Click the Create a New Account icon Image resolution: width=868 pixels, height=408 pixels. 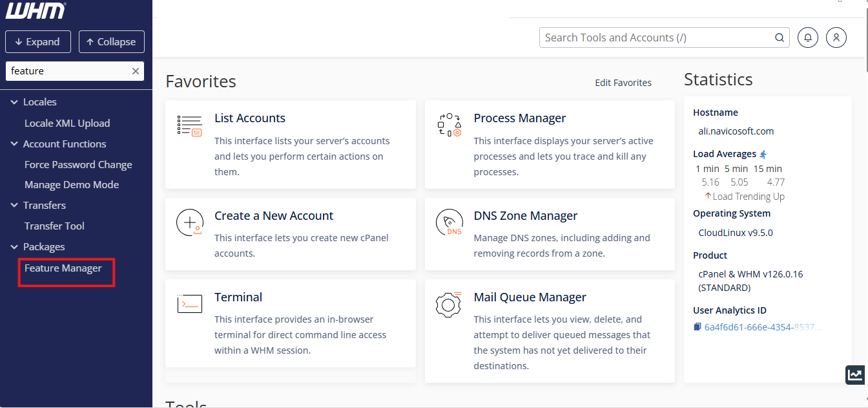pos(189,222)
